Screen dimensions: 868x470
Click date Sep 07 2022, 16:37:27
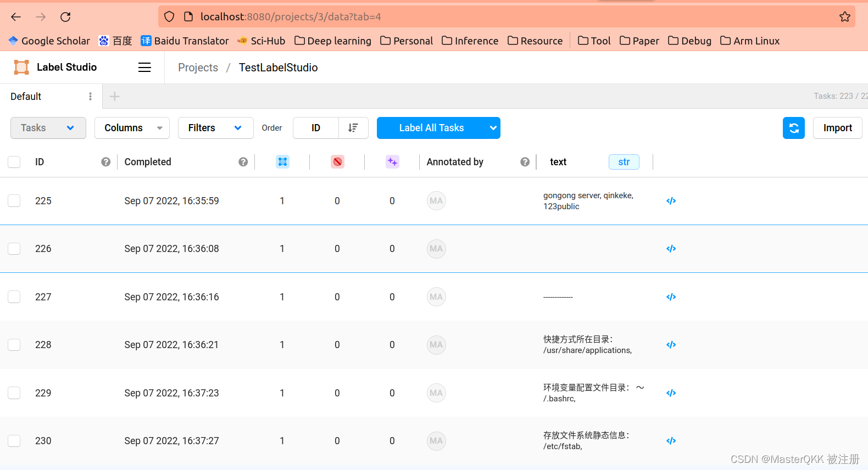171,441
